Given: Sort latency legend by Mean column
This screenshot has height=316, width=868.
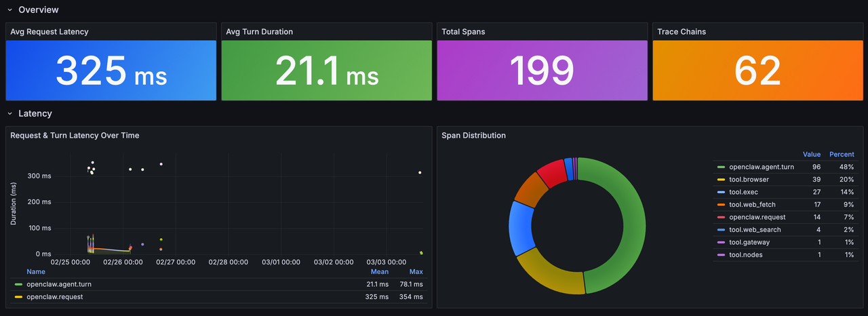Looking at the screenshot, I should pyautogui.click(x=379, y=272).
